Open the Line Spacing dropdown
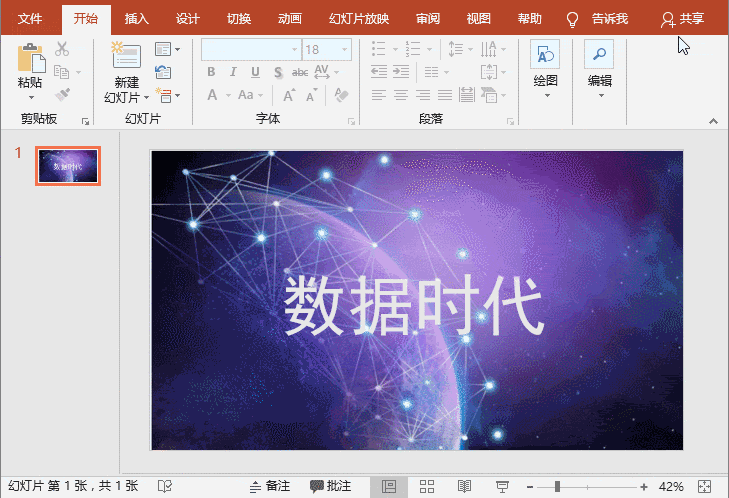Screen dimensions: 729x498 (471, 49)
